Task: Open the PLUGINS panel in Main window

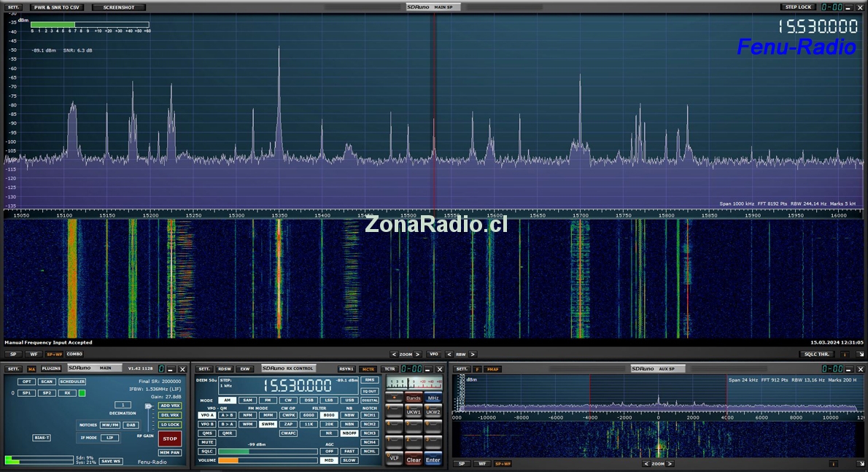Action: [x=51, y=368]
